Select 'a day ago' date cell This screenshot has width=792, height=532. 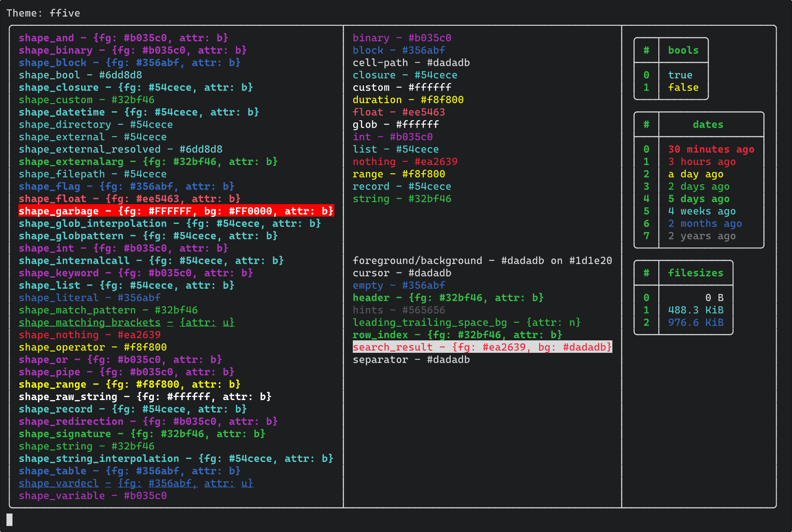click(x=696, y=174)
